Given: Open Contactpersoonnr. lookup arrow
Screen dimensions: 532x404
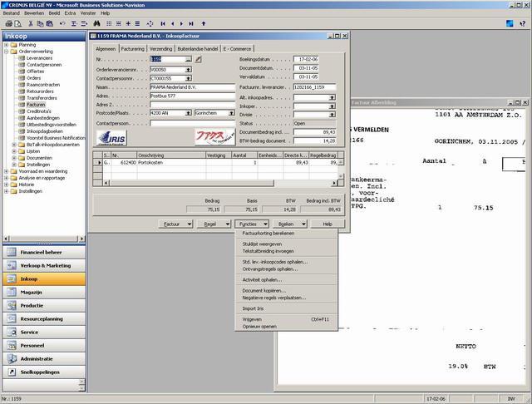Looking at the screenshot, I should (189, 78).
